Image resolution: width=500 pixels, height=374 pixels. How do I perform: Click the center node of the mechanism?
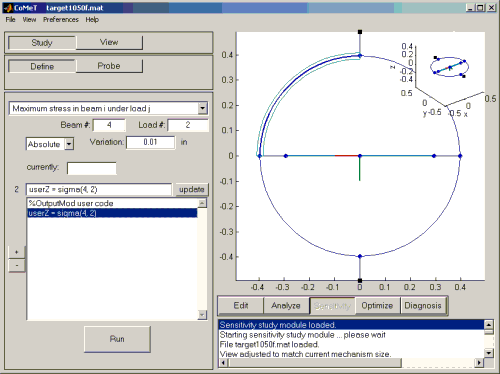[360, 156]
